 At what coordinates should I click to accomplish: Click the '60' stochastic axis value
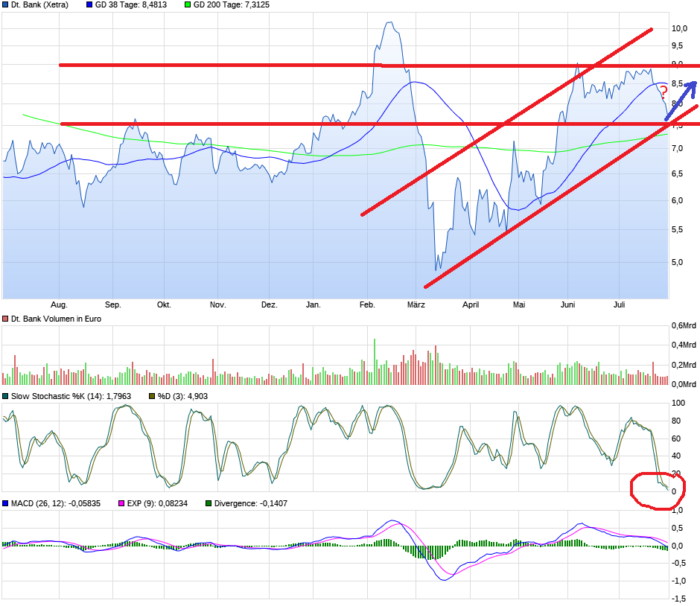click(676, 438)
